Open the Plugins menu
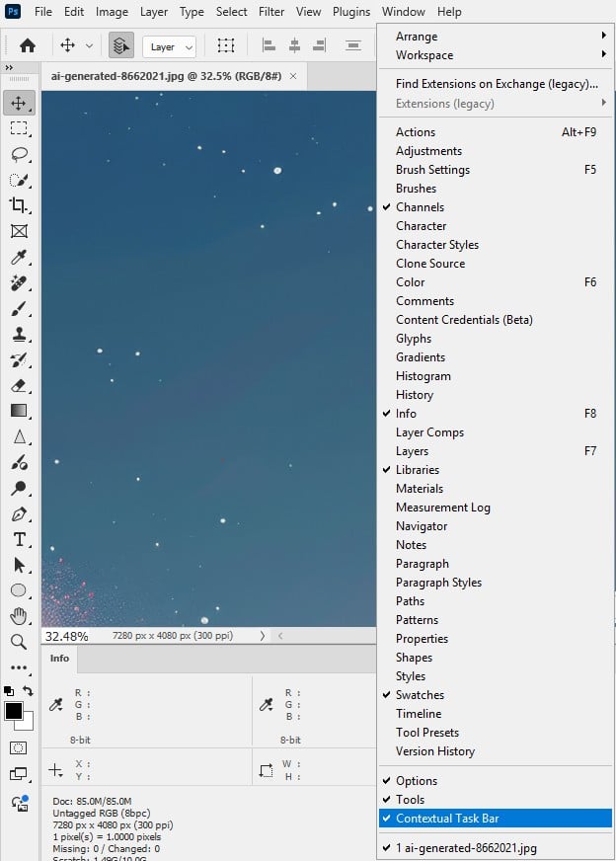Viewport: 616px width, 861px height. [351, 12]
